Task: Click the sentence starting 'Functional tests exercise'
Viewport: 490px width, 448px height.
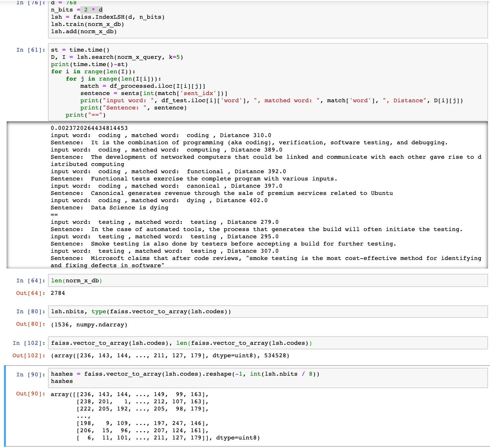Action: [214, 179]
